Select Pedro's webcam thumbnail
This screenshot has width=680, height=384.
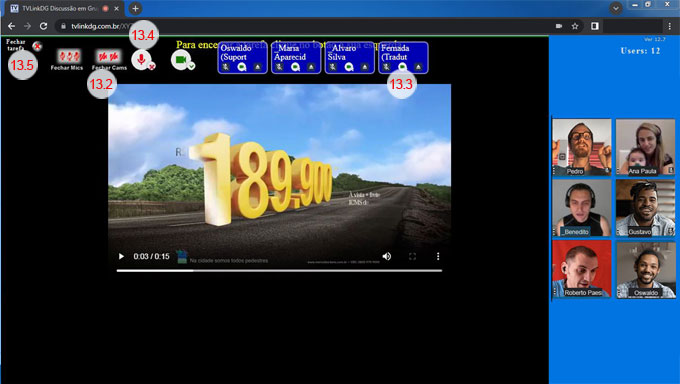[x=582, y=147]
